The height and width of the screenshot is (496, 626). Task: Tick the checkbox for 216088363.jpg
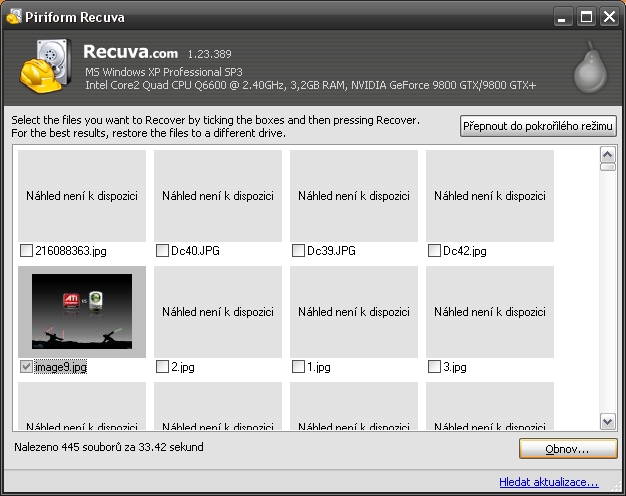point(26,251)
